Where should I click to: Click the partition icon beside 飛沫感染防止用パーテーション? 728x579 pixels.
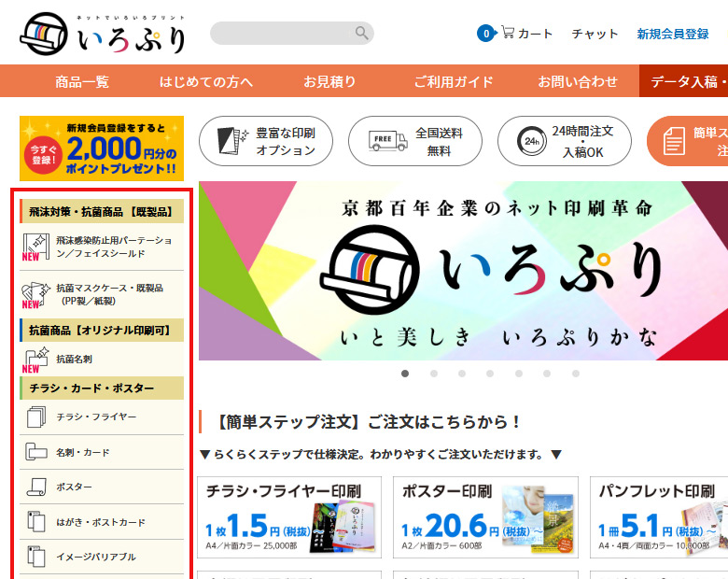(x=35, y=247)
